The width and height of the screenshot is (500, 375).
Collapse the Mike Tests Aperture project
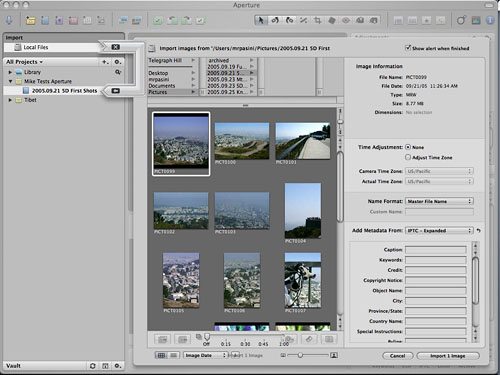[10, 81]
